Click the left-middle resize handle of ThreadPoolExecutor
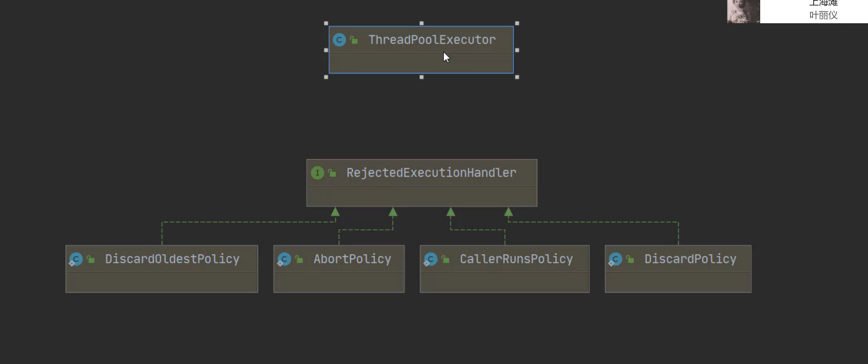The image size is (868, 364). [x=326, y=50]
